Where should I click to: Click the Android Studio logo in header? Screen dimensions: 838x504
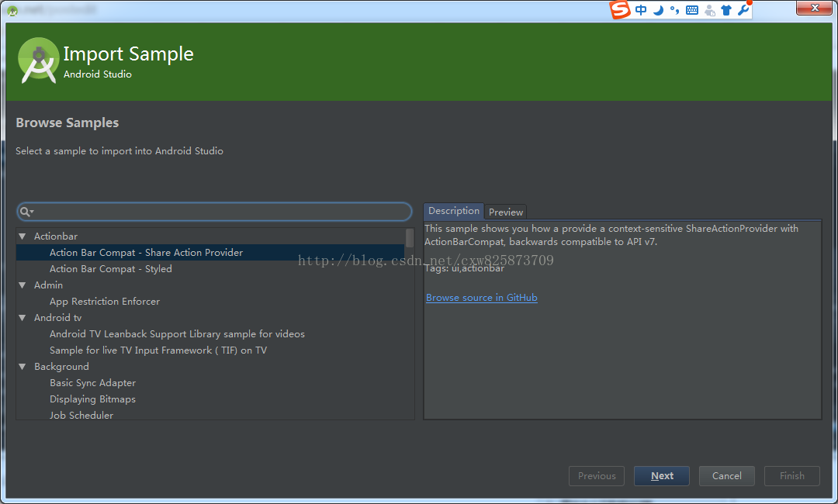[39, 60]
